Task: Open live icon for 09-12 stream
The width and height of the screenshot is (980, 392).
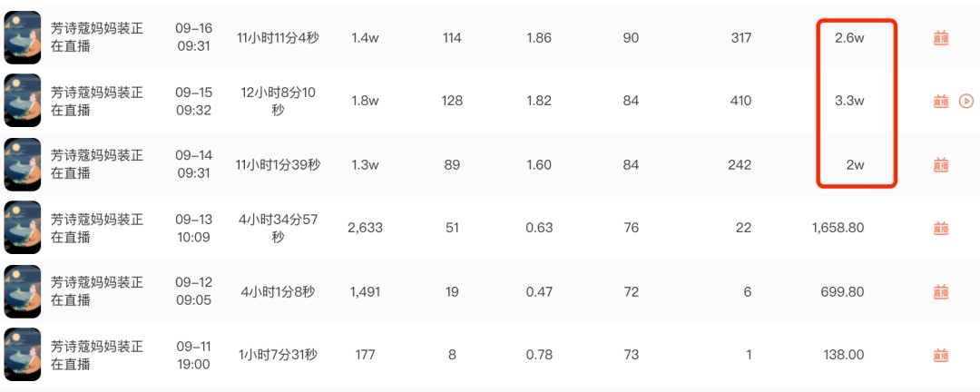Action: (x=941, y=292)
